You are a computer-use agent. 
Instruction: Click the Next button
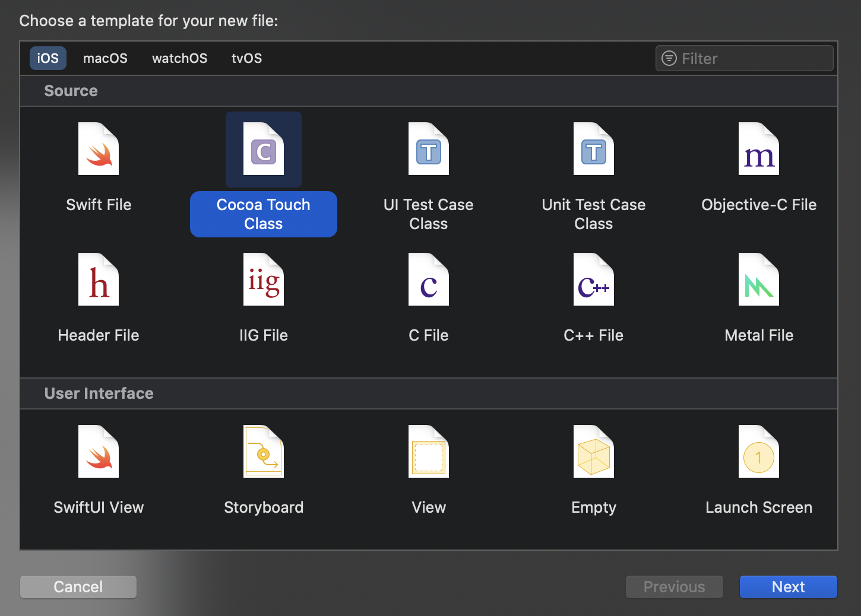pyautogui.click(x=789, y=587)
